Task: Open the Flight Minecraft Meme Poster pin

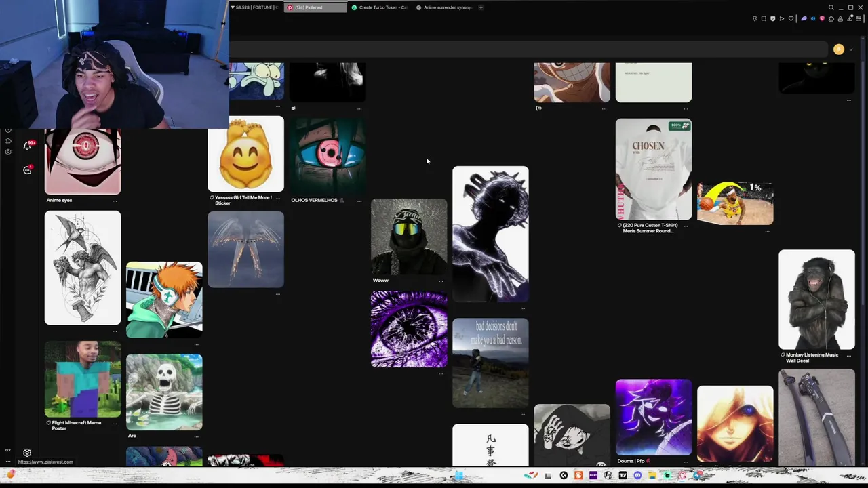Action: pyautogui.click(x=83, y=379)
